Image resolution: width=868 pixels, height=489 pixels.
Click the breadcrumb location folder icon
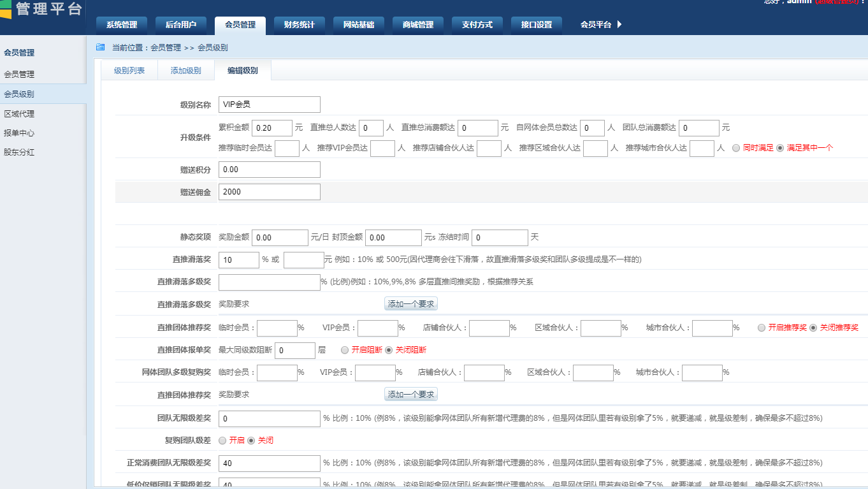(100, 47)
